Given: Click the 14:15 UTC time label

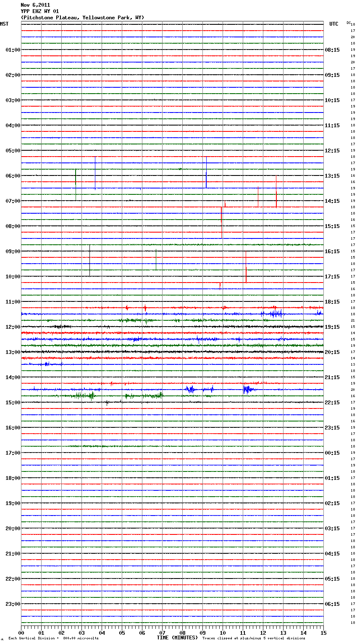Looking at the screenshot, I should pos(332,201).
